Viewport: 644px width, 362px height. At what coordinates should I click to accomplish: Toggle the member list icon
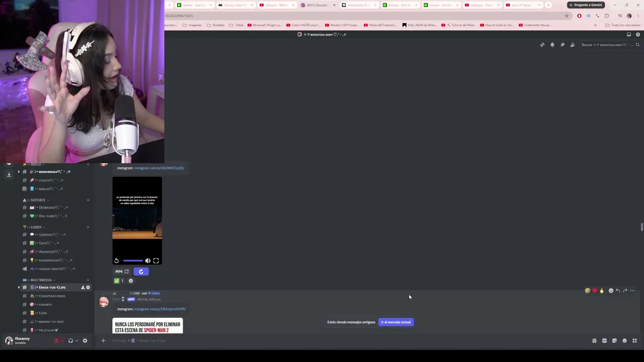pyautogui.click(x=573, y=45)
